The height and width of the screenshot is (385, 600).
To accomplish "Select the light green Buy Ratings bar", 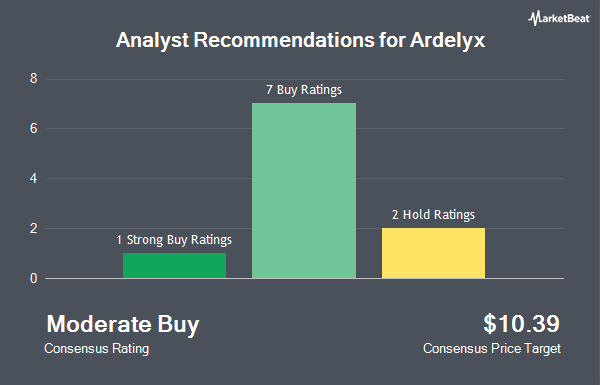I will tap(304, 190).
